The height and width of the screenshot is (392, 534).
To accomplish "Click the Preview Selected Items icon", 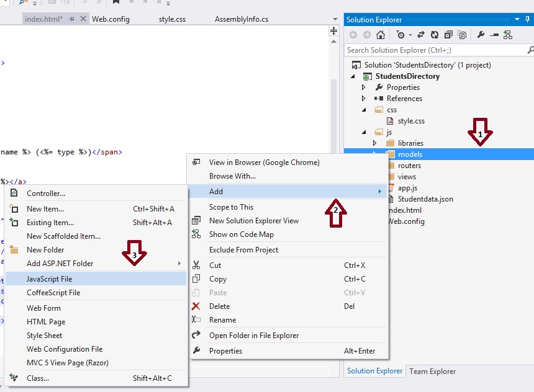I will pos(494,35).
